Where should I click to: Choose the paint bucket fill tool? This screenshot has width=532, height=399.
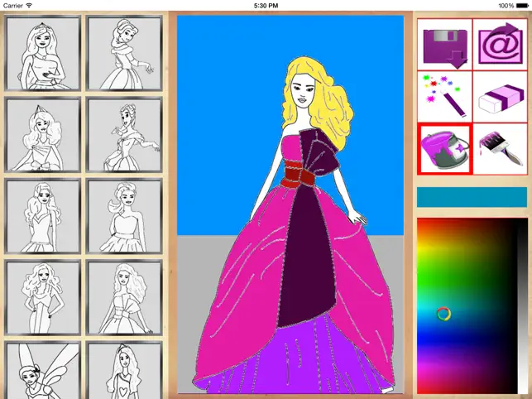445,149
